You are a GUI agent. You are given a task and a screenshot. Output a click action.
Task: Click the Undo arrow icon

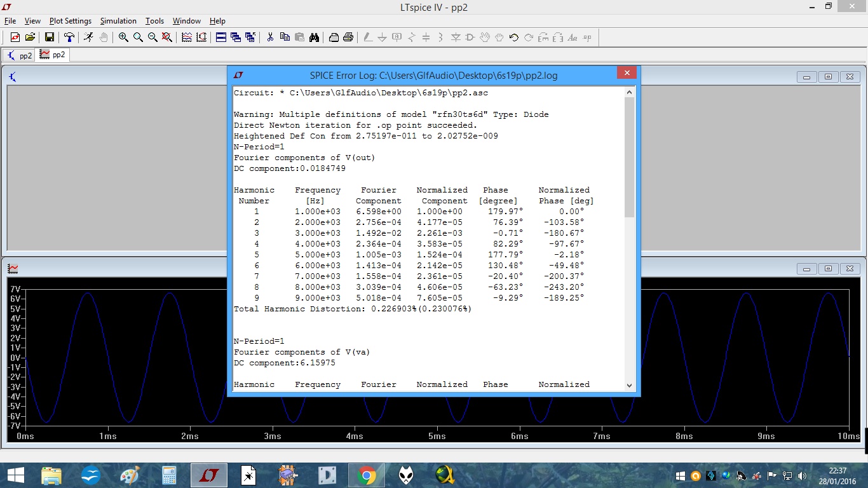click(x=514, y=37)
